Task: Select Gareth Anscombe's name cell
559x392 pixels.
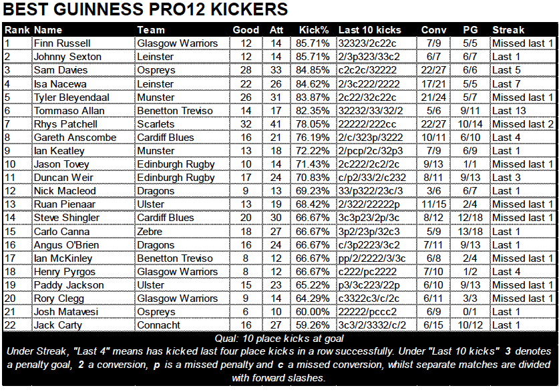Action: [83, 138]
